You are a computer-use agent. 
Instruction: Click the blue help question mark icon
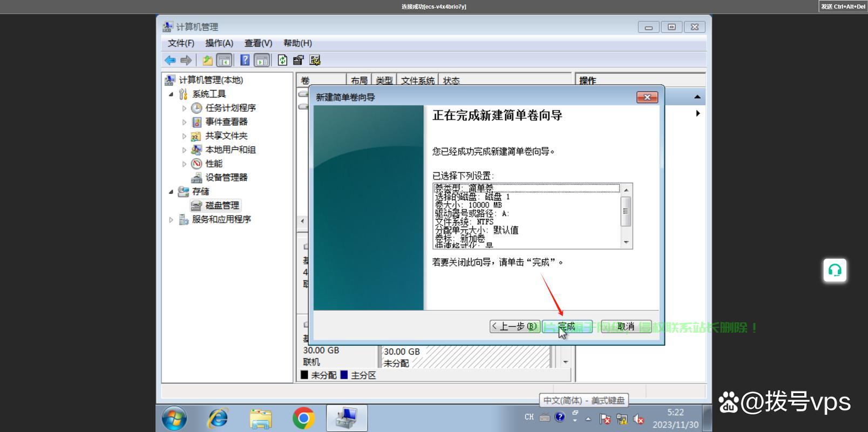point(245,60)
